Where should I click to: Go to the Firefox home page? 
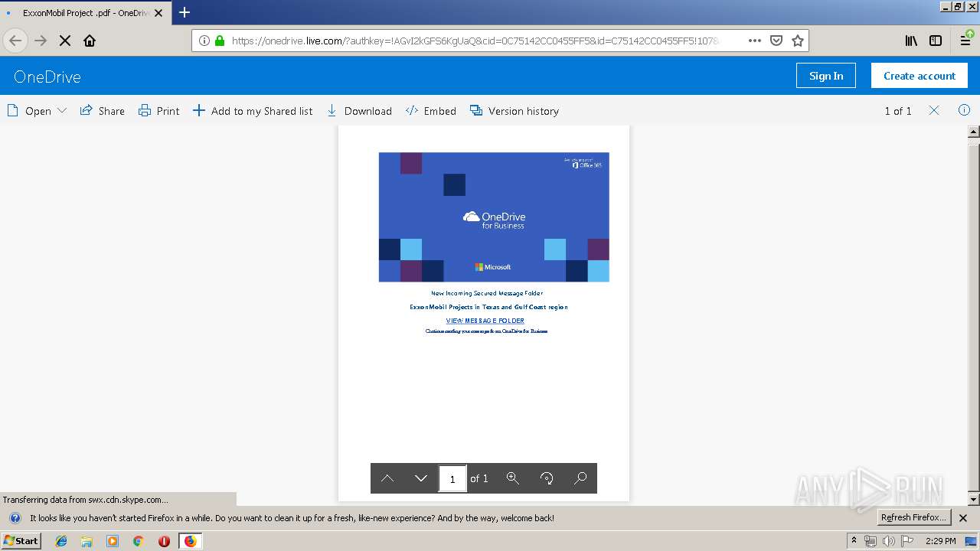(90, 41)
